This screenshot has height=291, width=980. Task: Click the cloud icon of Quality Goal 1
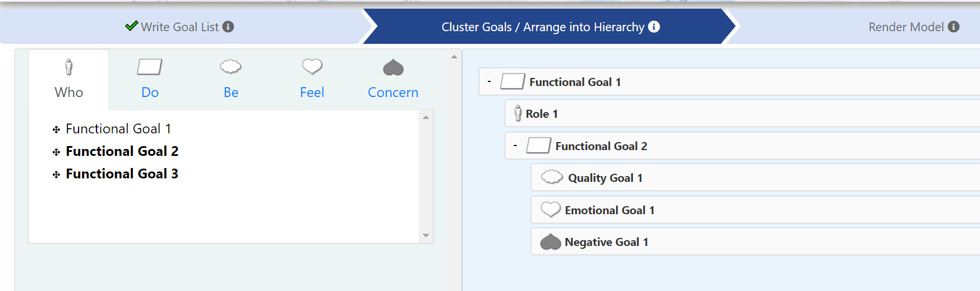pyautogui.click(x=552, y=177)
